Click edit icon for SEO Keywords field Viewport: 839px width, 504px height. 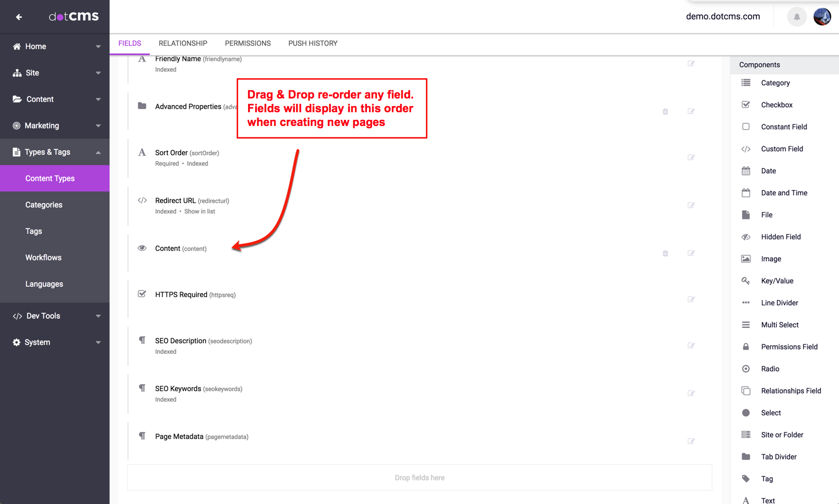[x=691, y=393]
